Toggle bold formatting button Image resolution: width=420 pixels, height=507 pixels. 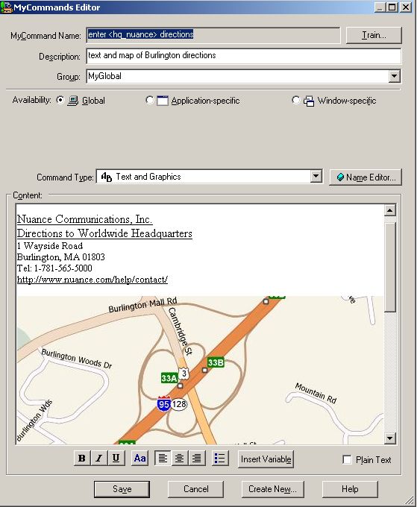click(82, 459)
